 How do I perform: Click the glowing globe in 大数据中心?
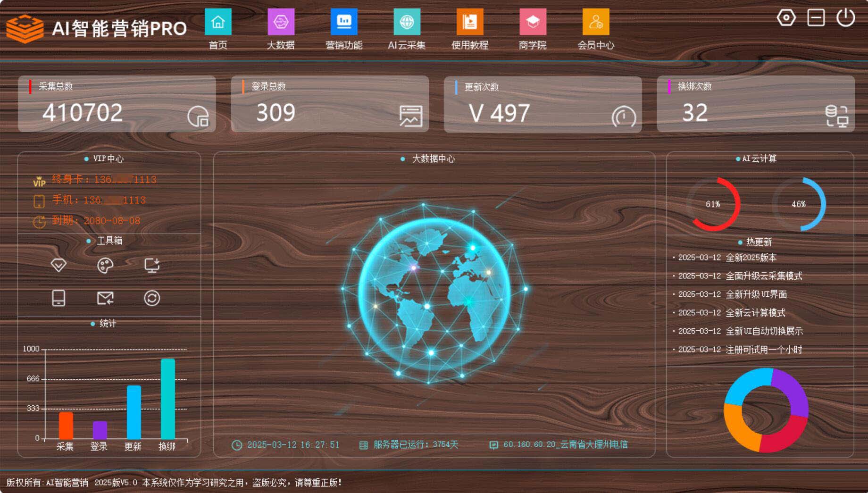[x=434, y=292]
